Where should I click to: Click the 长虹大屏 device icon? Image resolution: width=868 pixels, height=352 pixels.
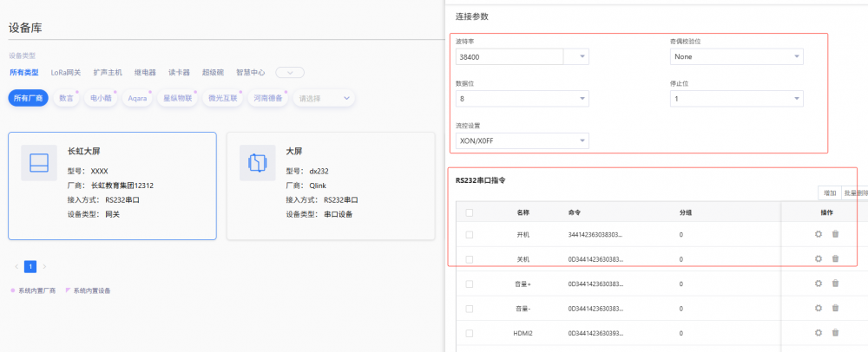pos(39,163)
